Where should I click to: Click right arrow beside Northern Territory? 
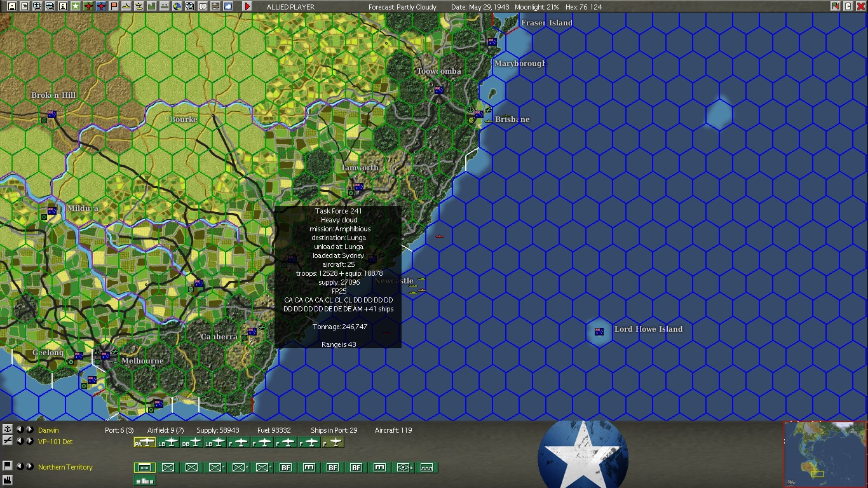(29, 466)
